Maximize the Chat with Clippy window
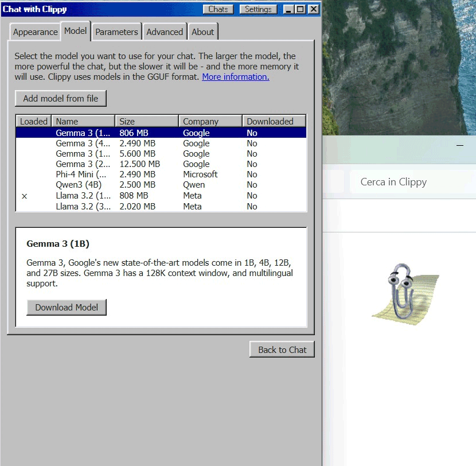This screenshot has width=476, height=466. [301, 9]
